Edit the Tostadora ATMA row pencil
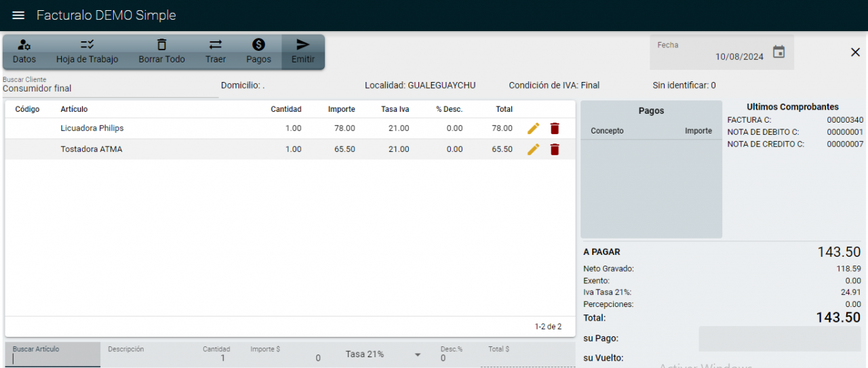 click(534, 149)
